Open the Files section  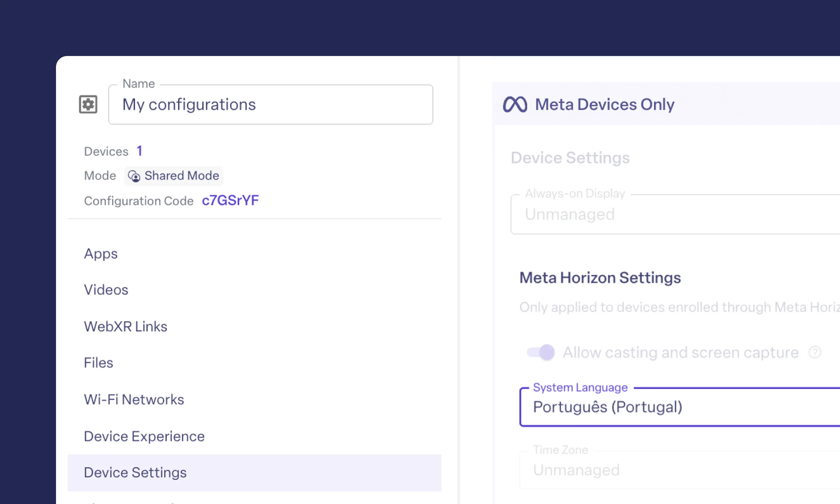(x=254, y=363)
